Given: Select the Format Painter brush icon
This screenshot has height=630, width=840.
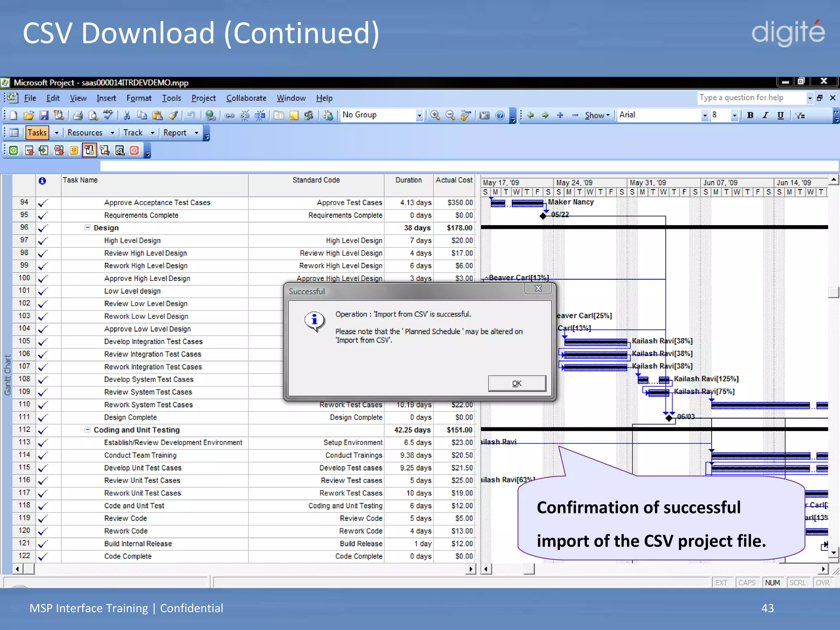Looking at the screenshot, I should tap(173, 116).
